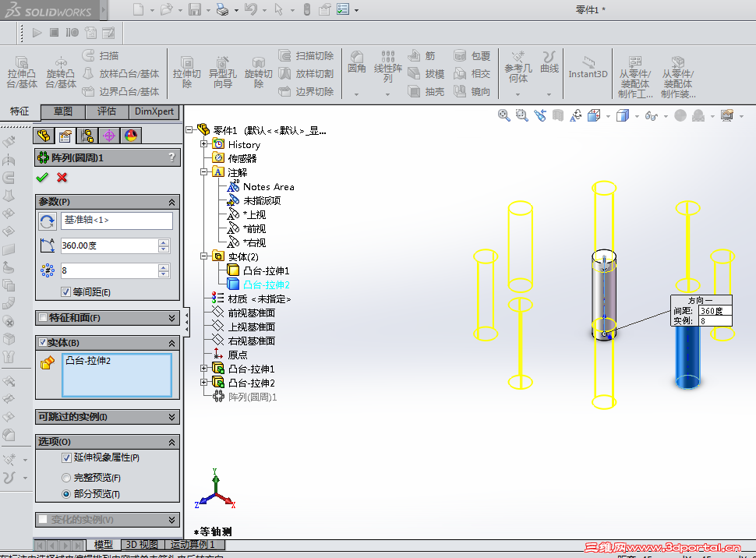756x558 pixels.
Task: Click the Extruded Boss/Base (拉伸凸台/基体) tool
Action: pyautogui.click(x=22, y=72)
